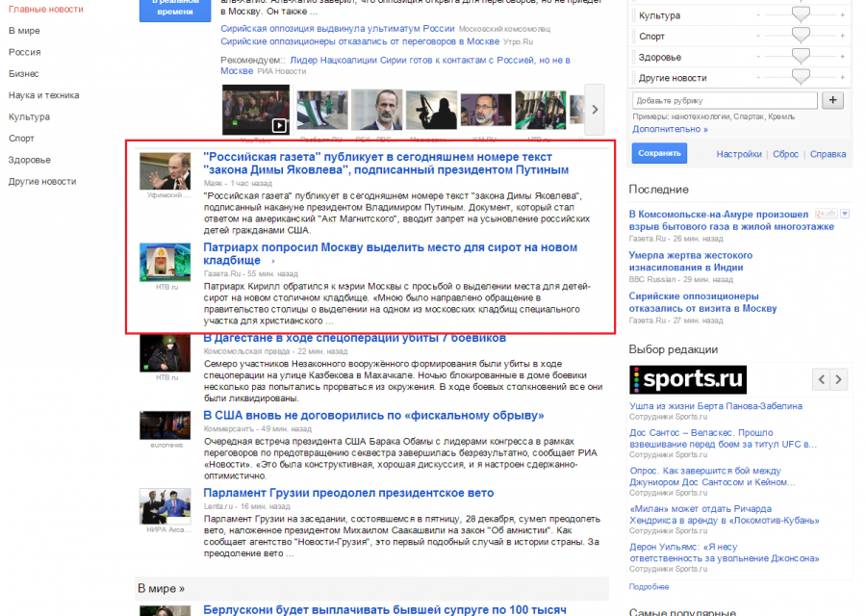The height and width of the screenshot is (616, 866).
Task: Click the Sports.ru logo
Action: coord(688,379)
